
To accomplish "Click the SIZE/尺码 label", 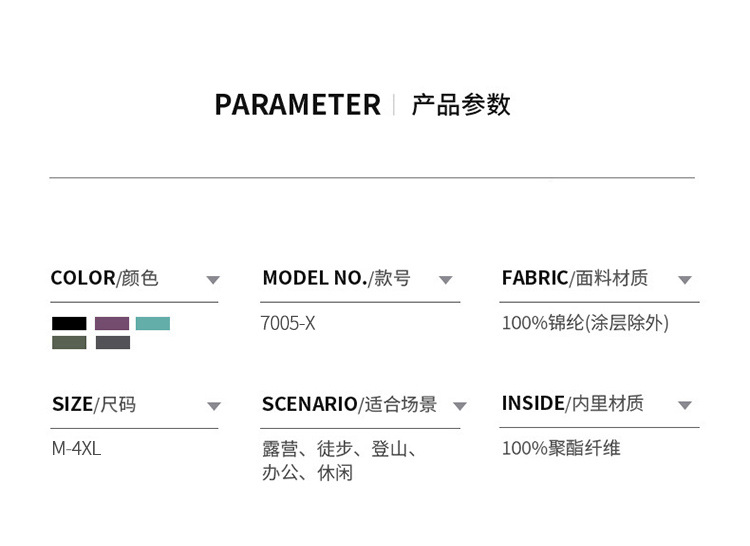I will click(94, 404).
